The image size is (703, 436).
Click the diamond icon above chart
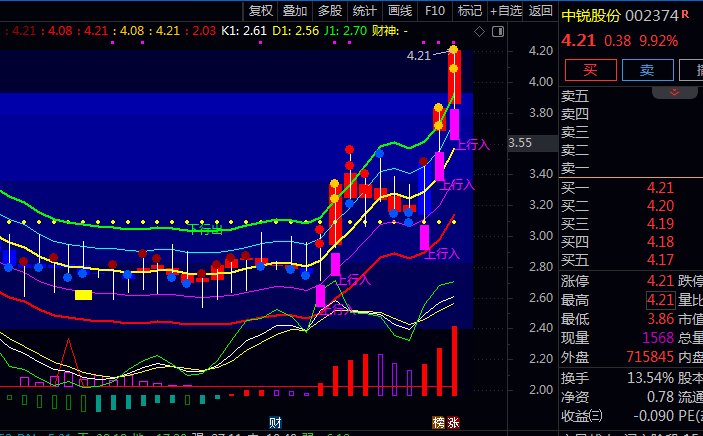[x=479, y=31]
